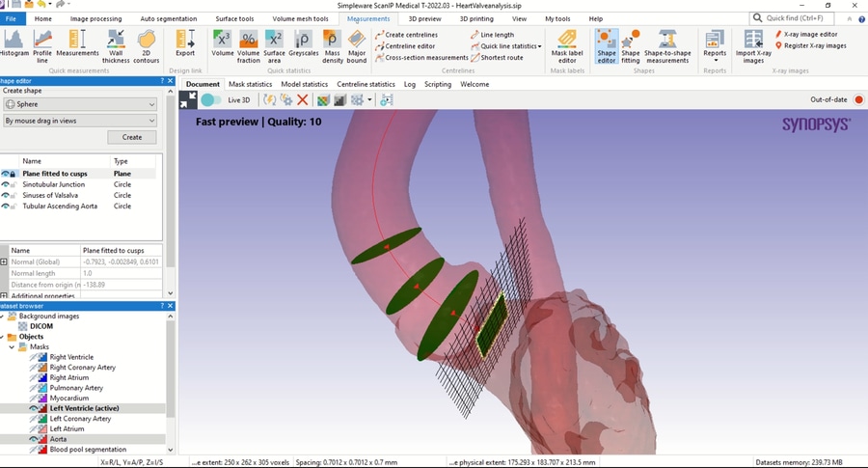Toggle visibility of Sinotubular Junction
The width and height of the screenshot is (868, 468).
(x=5, y=184)
